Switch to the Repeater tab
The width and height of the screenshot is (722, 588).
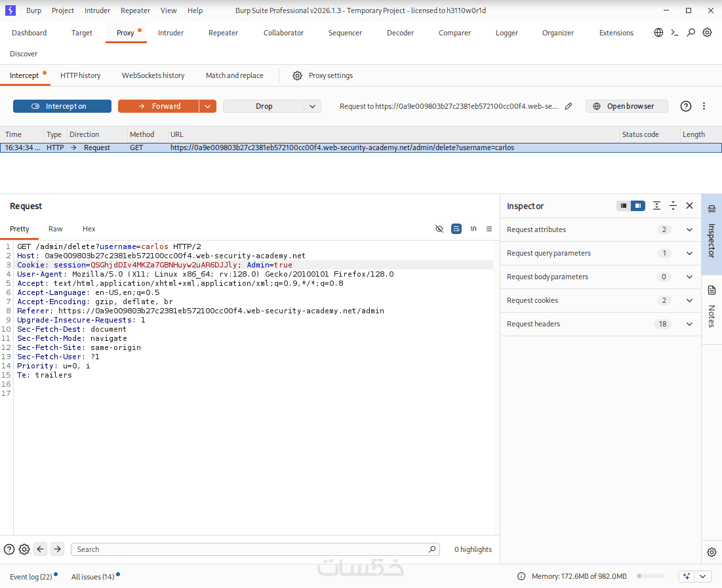(224, 33)
